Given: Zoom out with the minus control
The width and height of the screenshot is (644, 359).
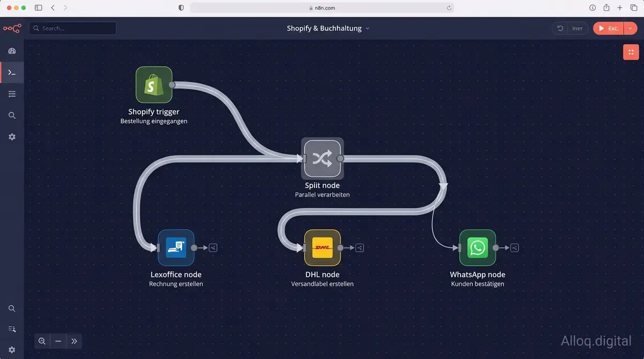Looking at the screenshot, I should coord(58,341).
